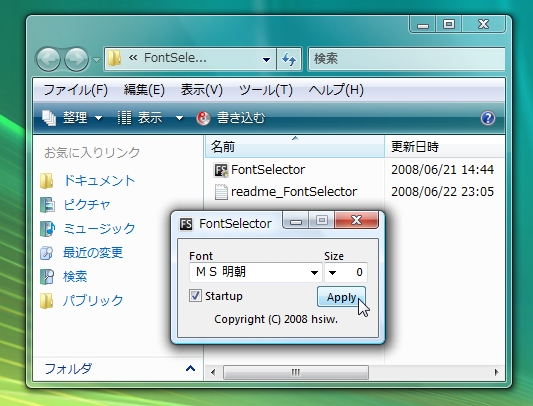Image resolution: width=533 pixels, height=406 pixels.
Task: Open the ドキュメント favorite link
Action: 99,181
